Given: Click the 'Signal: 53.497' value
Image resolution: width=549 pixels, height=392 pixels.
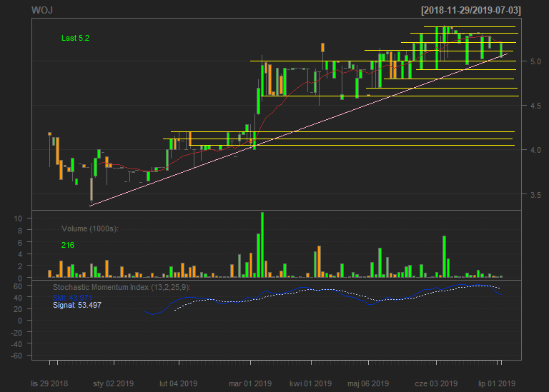Looking at the screenshot, I should [77, 305].
